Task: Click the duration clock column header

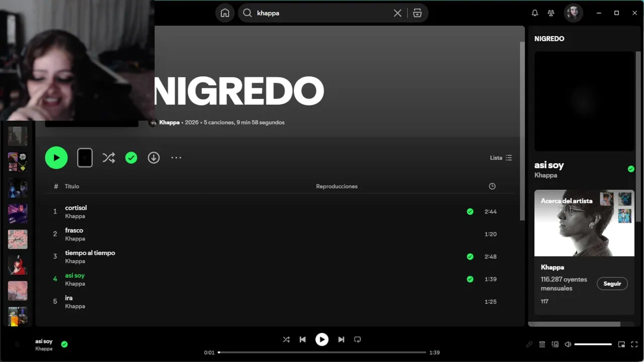Action: [492, 186]
